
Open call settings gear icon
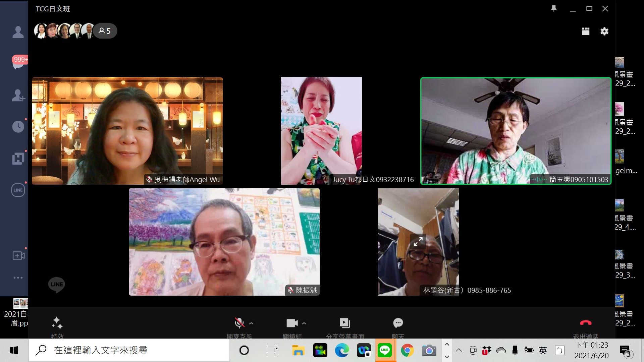coord(604,31)
